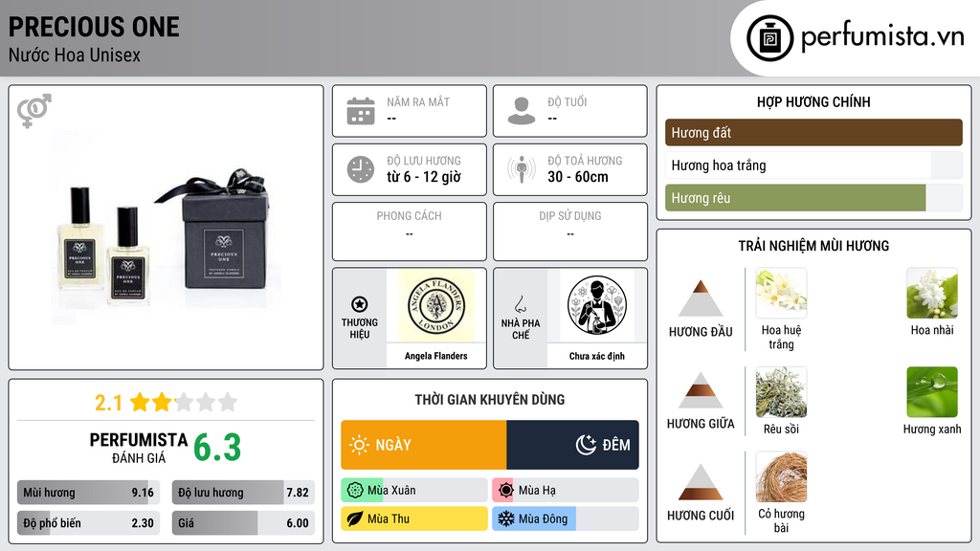The image size is (980, 551).
Task: Click the Mùa Hạ season label
Action: pyautogui.click(x=537, y=491)
